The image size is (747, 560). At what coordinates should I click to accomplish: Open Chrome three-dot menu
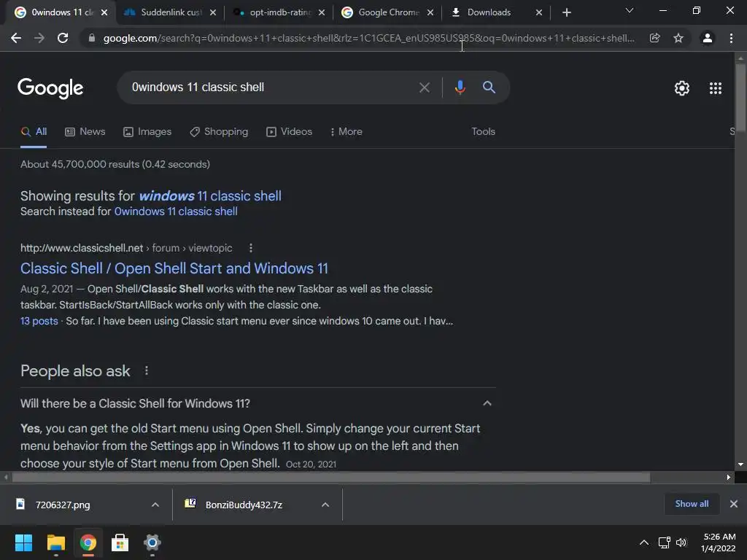click(731, 38)
